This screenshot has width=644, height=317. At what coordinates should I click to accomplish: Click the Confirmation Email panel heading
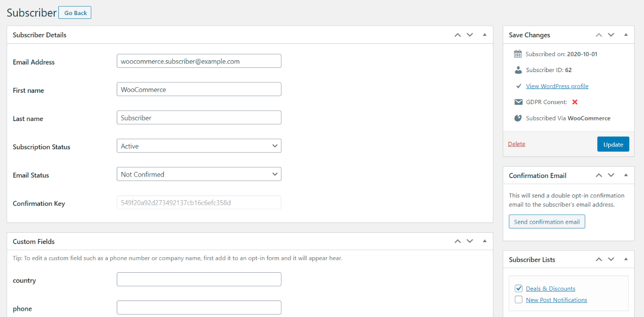click(538, 176)
